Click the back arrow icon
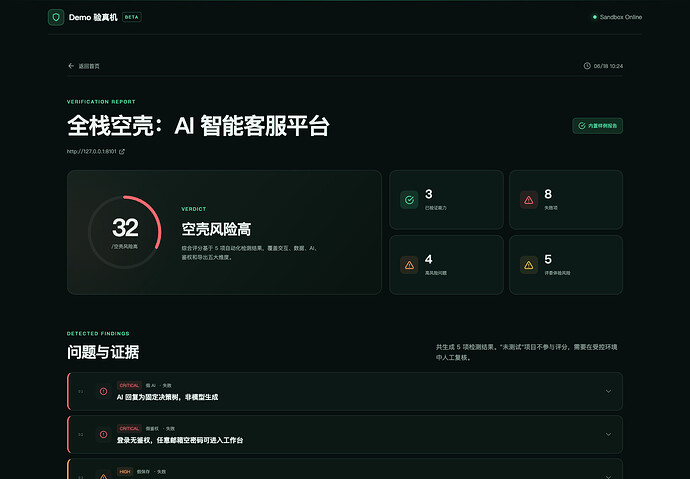The image size is (690, 479). pos(71,66)
